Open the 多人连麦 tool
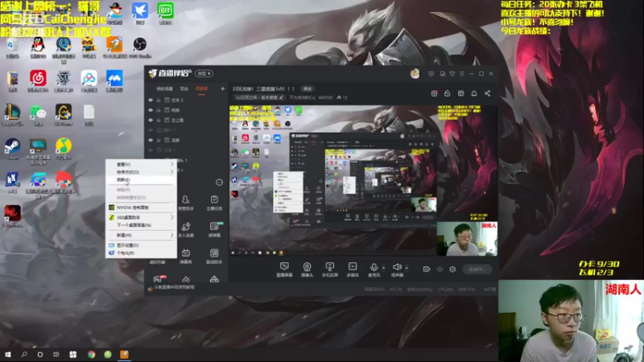The width and height of the screenshot is (644, 362). [186, 229]
